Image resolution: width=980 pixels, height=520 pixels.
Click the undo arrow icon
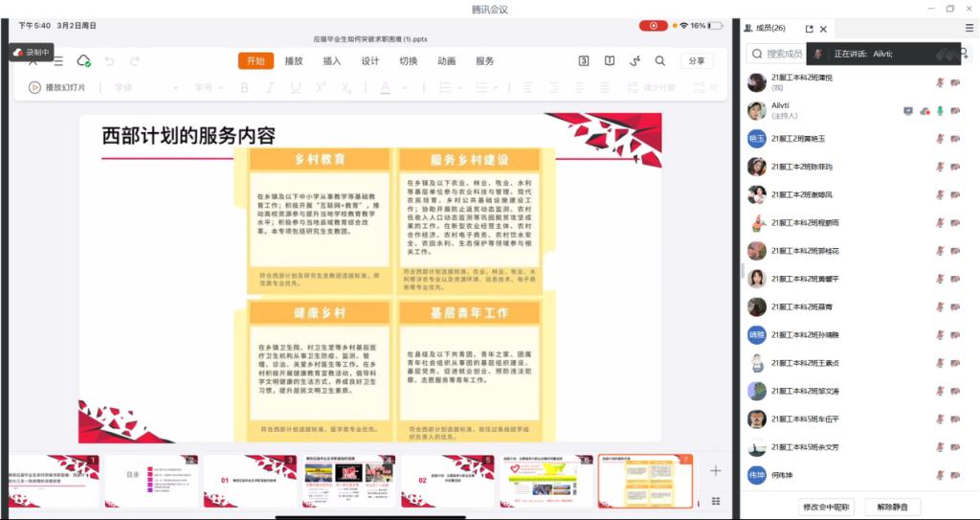109,61
